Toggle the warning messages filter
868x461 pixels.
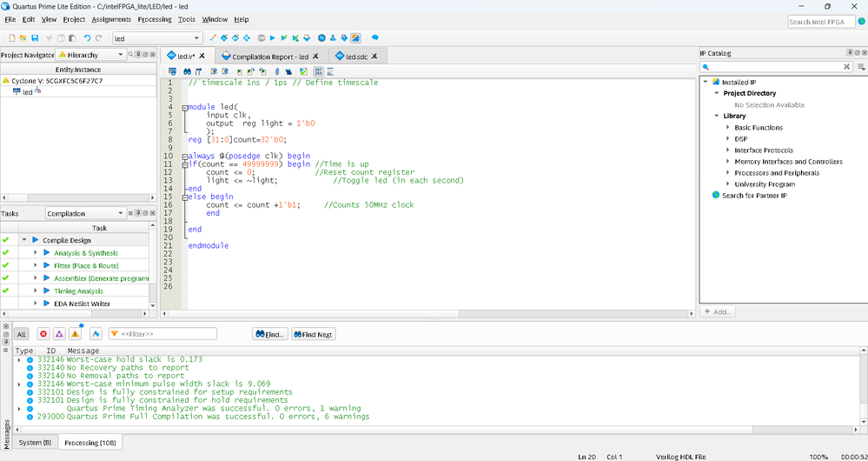(x=75, y=334)
